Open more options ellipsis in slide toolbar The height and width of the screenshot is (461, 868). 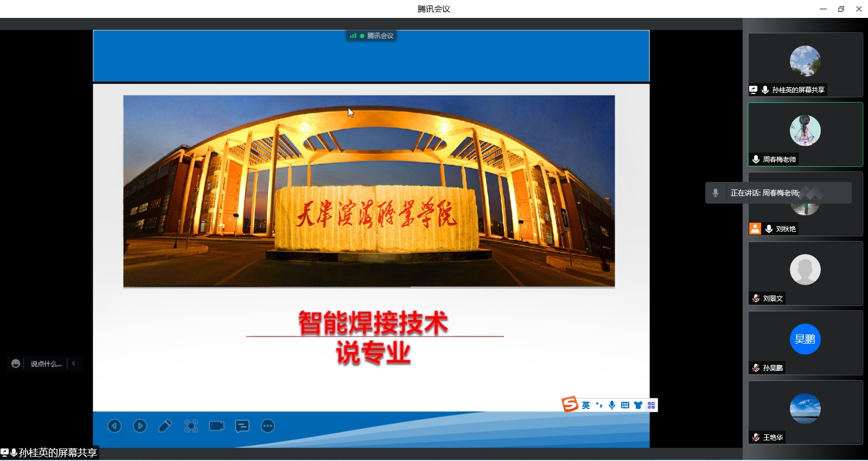tap(267, 426)
